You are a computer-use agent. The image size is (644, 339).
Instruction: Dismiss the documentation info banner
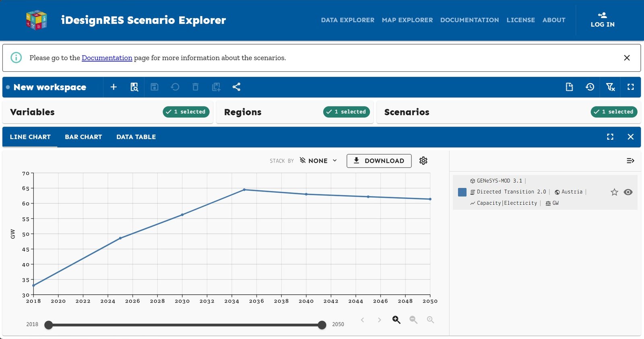(627, 58)
